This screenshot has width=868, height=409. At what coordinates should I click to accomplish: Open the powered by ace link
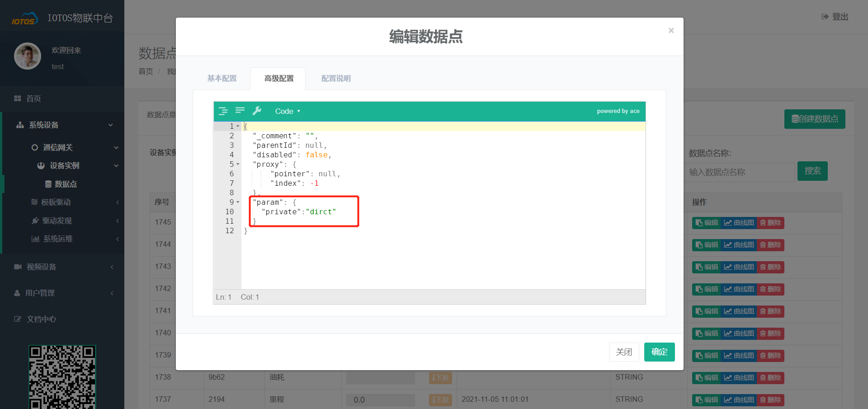coord(618,111)
